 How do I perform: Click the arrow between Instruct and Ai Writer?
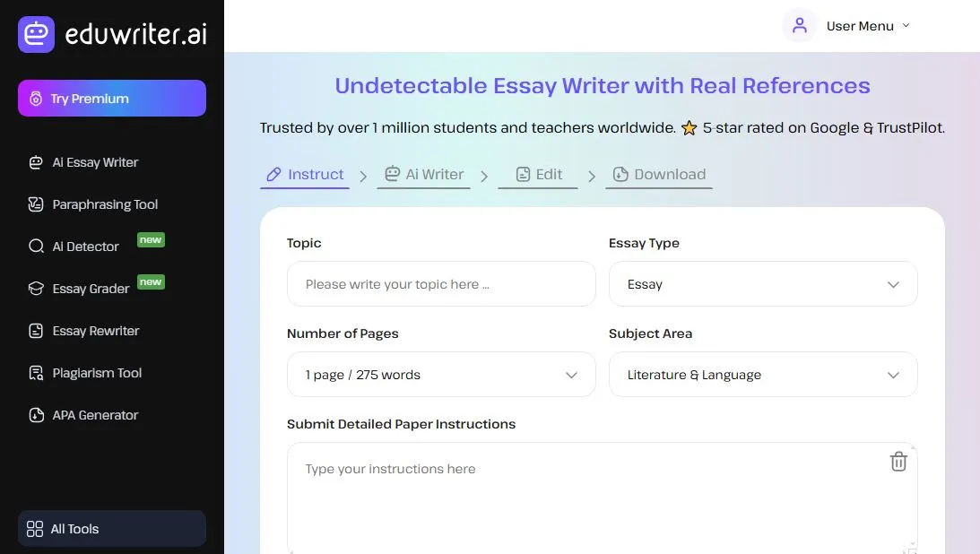tap(363, 177)
